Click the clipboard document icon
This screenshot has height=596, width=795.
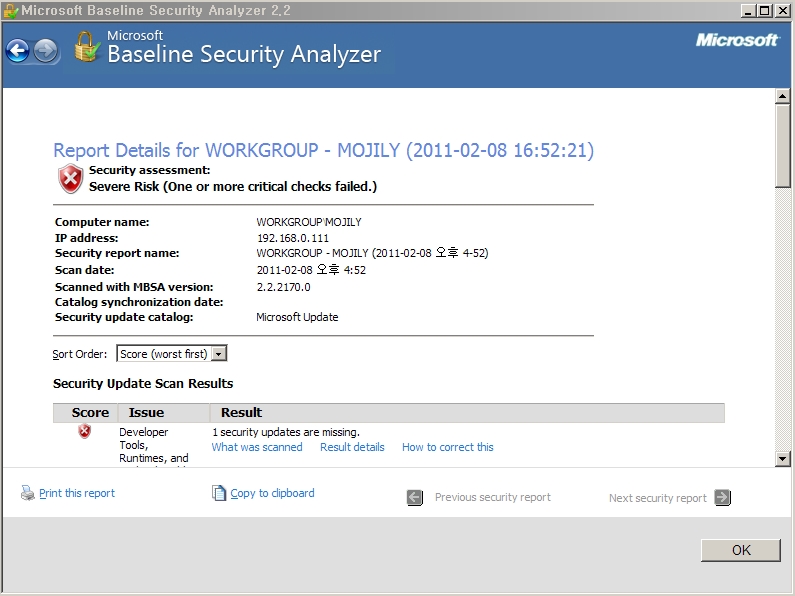point(219,493)
